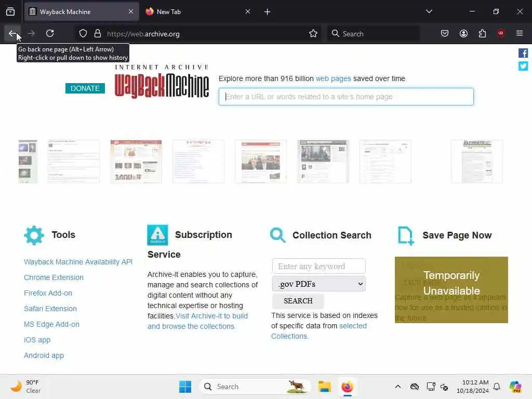Close the Wayback Machine tab
Screen dimensions: 532x399
[131, 12]
